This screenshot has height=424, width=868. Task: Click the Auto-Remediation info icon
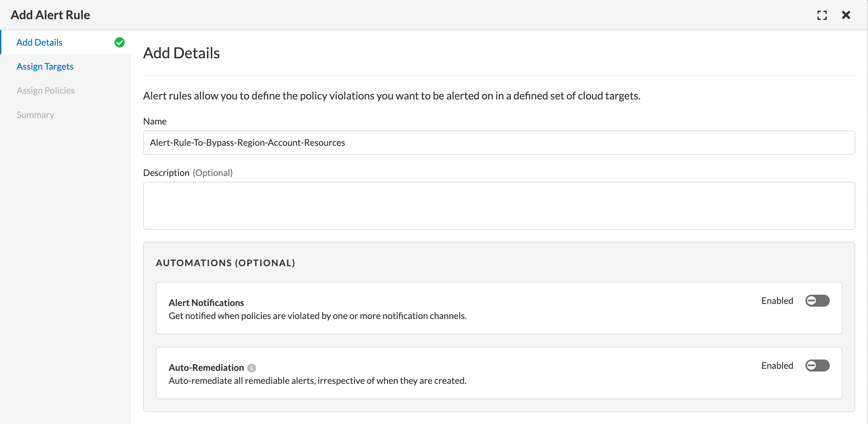pos(252,368)
